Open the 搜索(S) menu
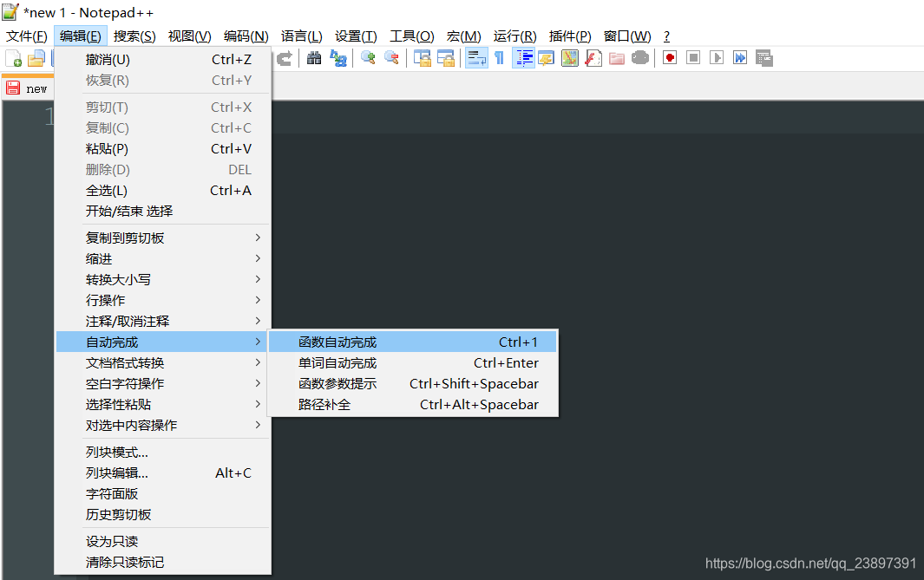Image resolution: width=924 pixels, height=580 pixels. [134, 36]
